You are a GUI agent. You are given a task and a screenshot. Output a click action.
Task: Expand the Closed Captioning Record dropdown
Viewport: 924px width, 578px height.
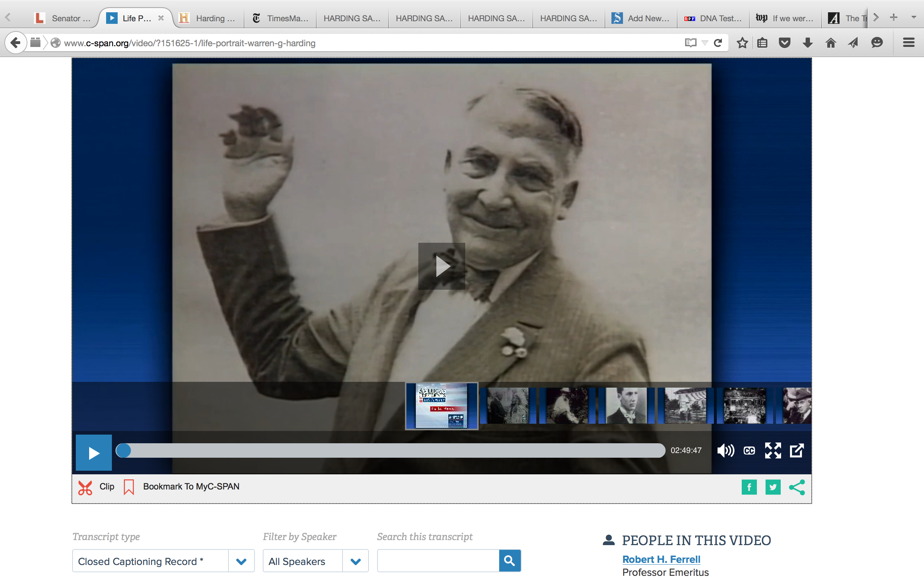[x=241, y=561]
